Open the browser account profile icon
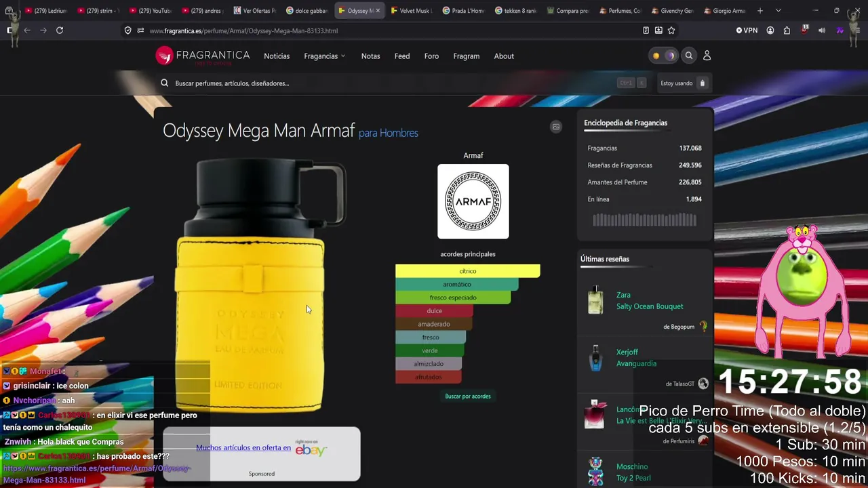Viewport: 868px width, 488px height. click(770, 30)
